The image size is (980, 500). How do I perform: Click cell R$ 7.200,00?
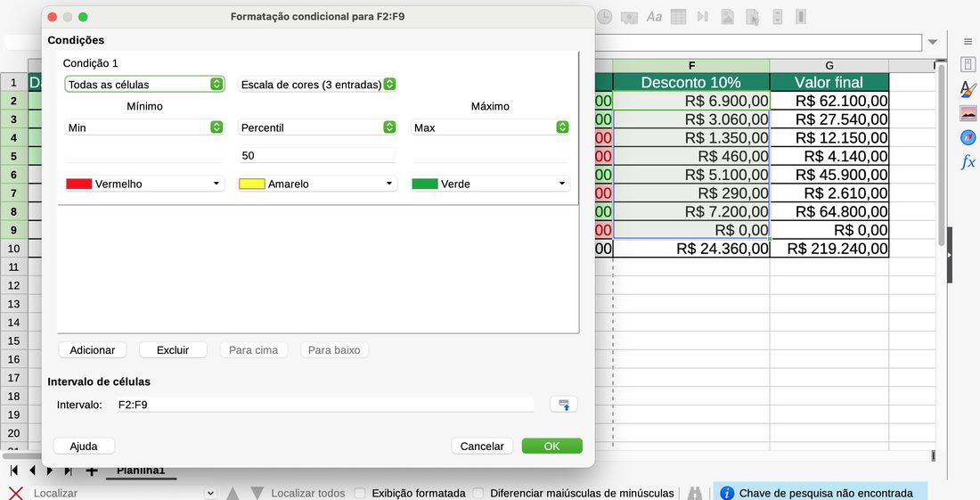(x=691, y=212)
